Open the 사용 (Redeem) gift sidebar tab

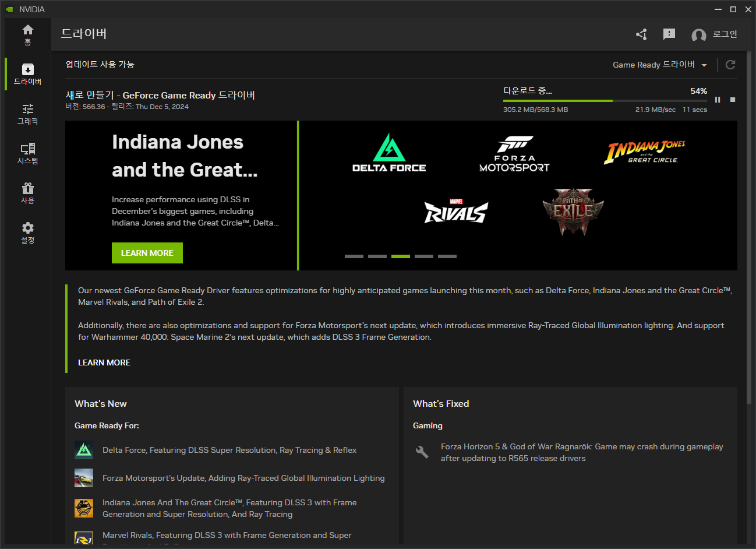coord(27,193)
